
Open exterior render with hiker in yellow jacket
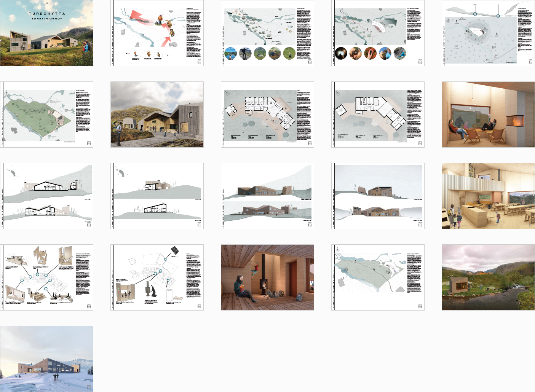click(157, 115)
